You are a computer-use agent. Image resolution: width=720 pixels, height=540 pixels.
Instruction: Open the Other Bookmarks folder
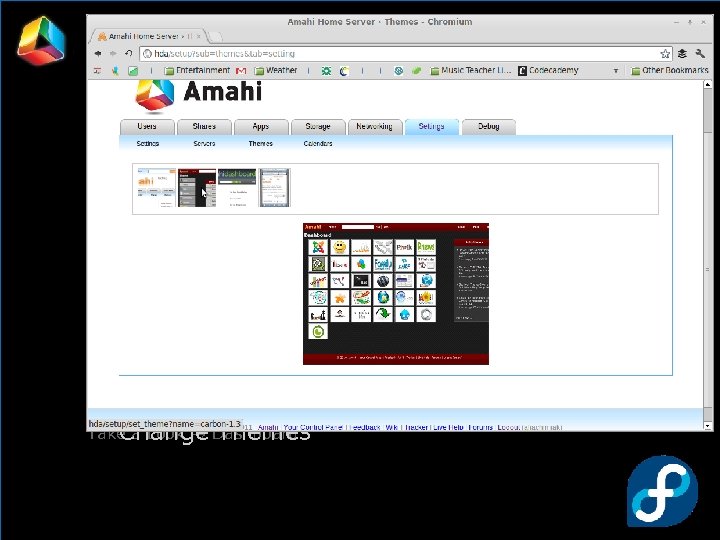tap(670, 70)
